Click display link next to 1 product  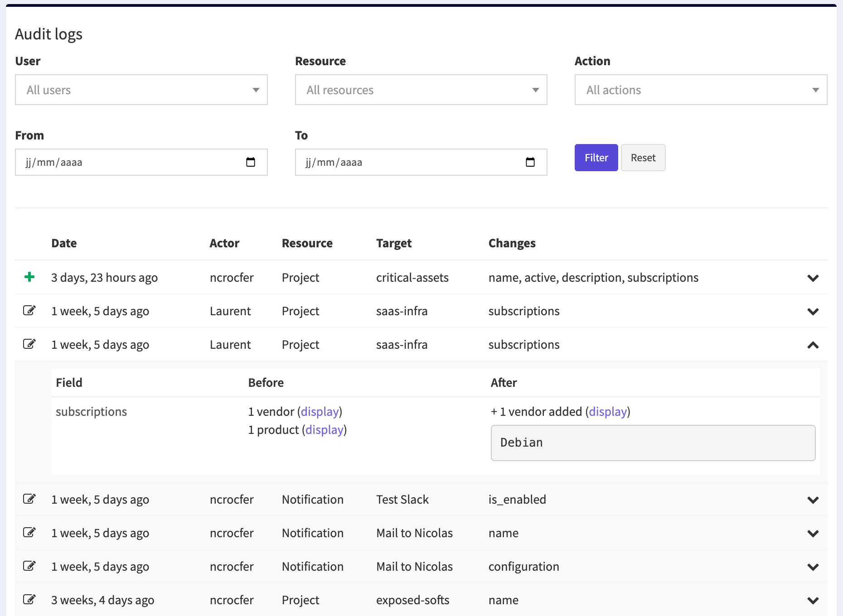[x=324, y=430]
